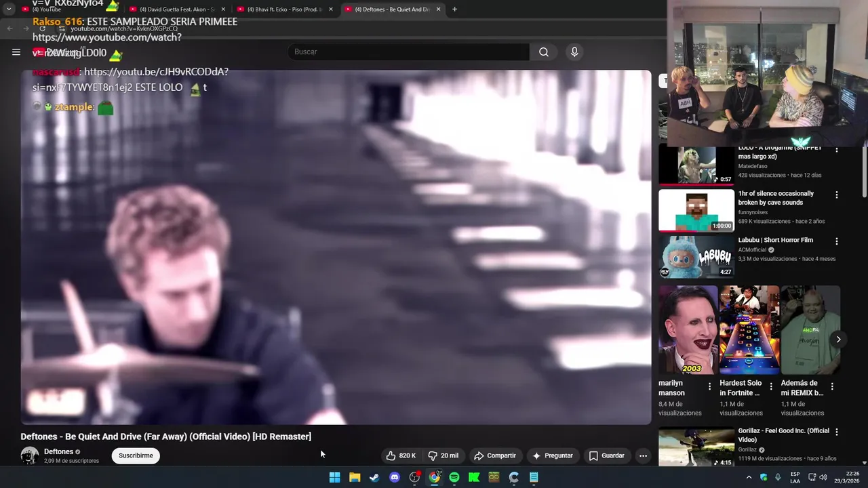Image resolution: width=868 pixels, height=488 pixels.
Task: Play the LOLO - A Drogarme snippet thumbnail
Action: 696,165
